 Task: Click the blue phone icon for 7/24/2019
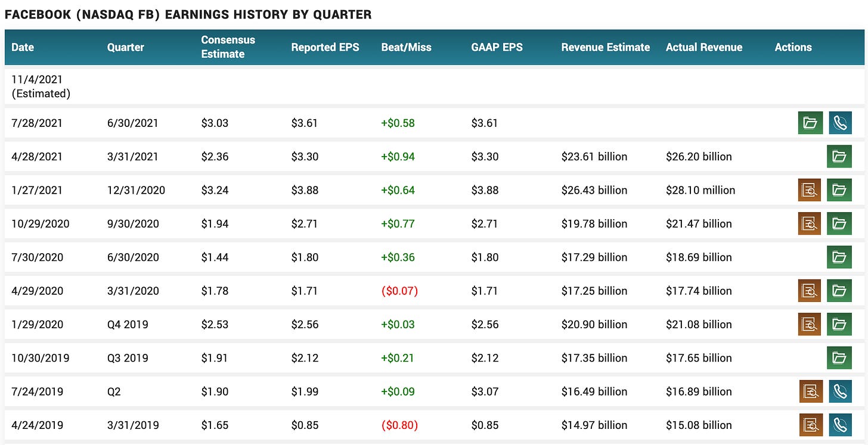point(840,391)
